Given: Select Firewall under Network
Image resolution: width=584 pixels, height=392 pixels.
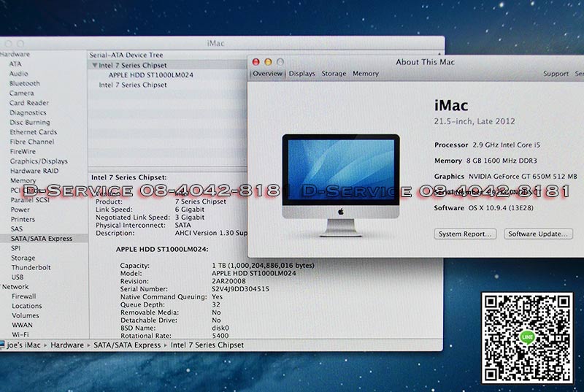Looking at the screenshot, I should point(24,296).
